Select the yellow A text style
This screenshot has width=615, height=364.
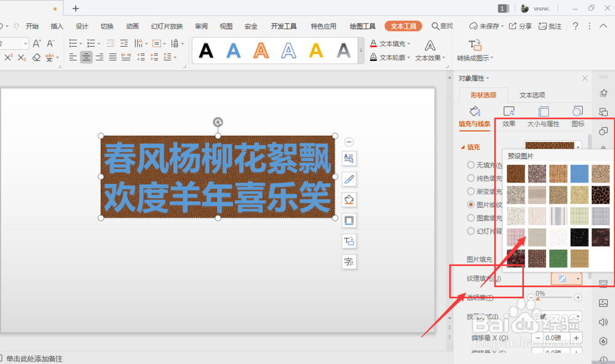(x=315, y=50)
